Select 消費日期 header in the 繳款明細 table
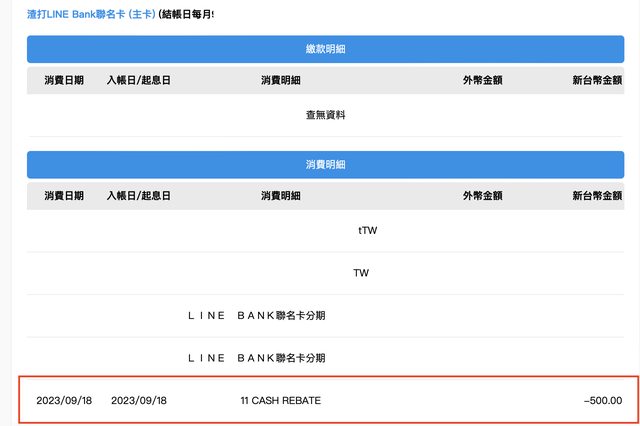Viewport: 640px width, 426px height. [x=64, y=80]
